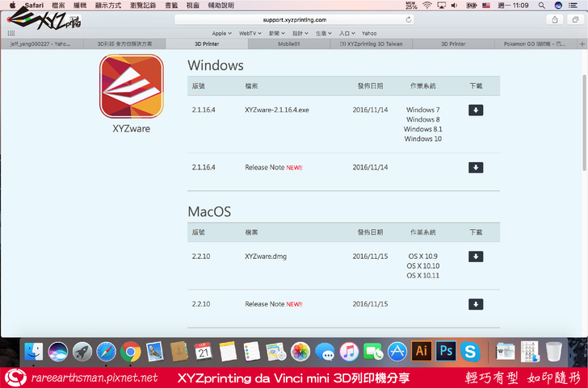Reload the page in the address bar
The width and height of the screenshot is (588, 388).
pos(409,19)
